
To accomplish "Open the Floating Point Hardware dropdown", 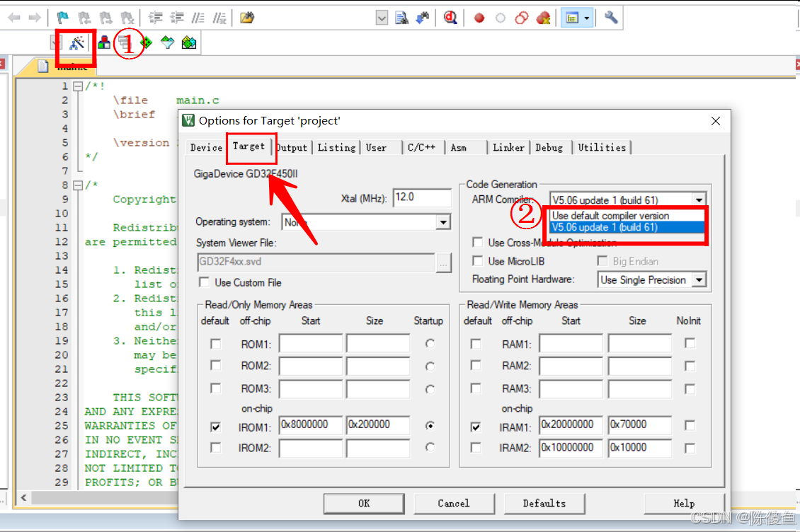I will point(699,279).
